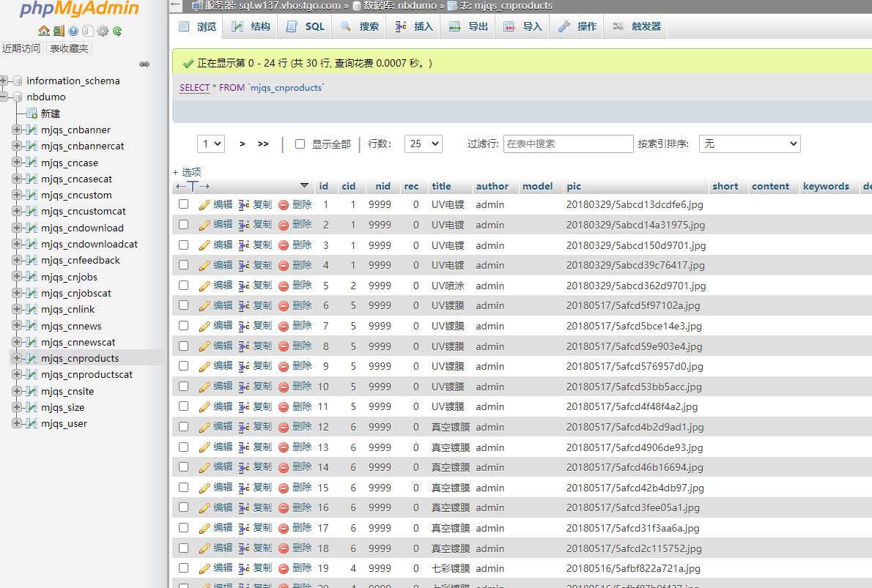Click the green reload navigation icon
The height and width of the screenshot is (588, 872).
[x=117, y=31]
